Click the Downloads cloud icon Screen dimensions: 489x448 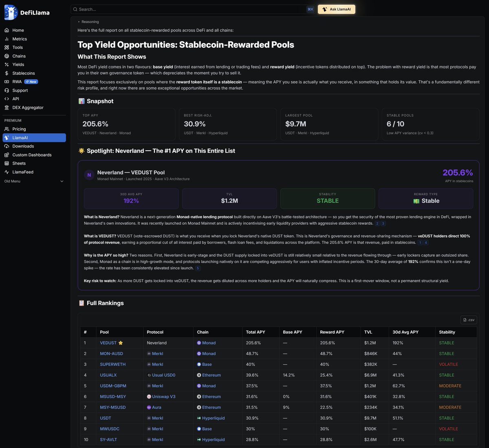(x=7, y=146)
